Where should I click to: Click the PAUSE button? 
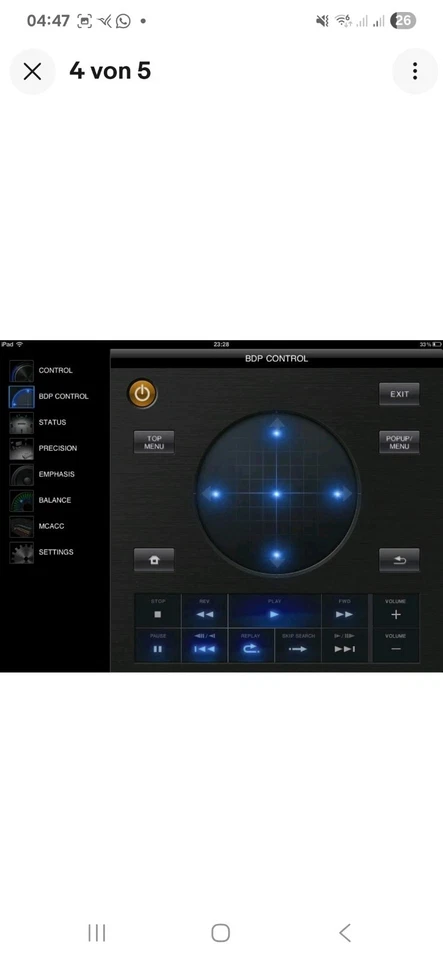158,645
